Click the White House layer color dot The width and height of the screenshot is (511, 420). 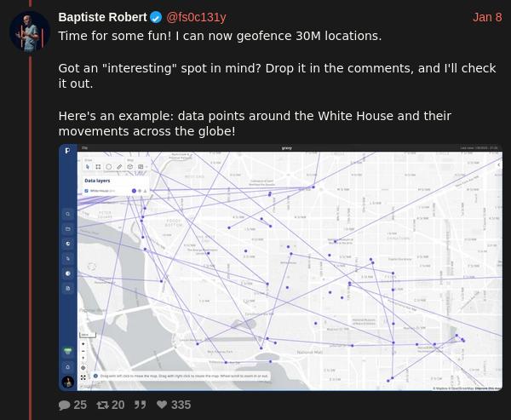point(134,191)
